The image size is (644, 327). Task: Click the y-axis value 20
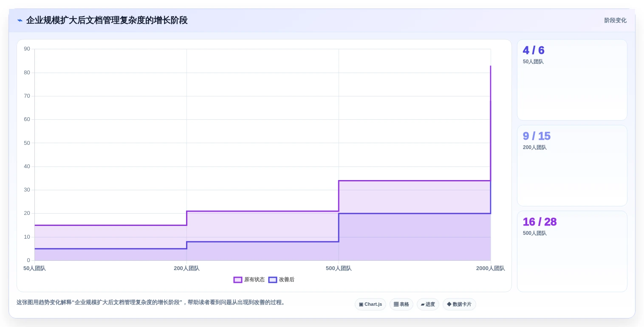[x=27, y=213]
